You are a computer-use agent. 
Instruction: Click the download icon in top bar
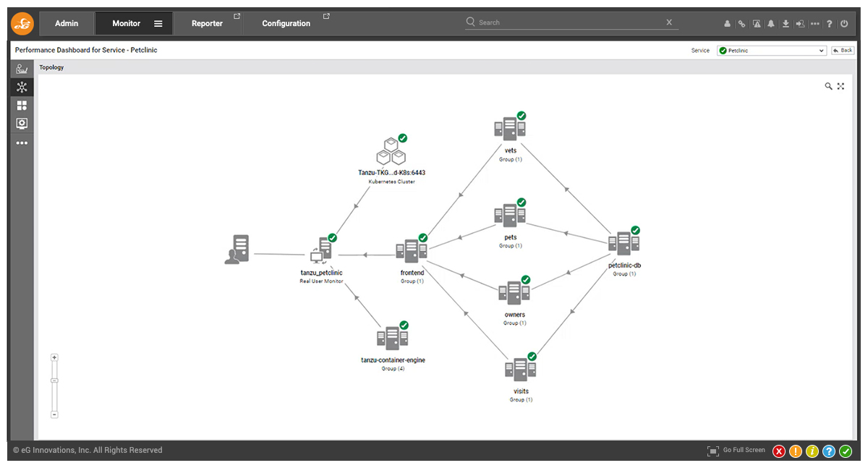[786, 24]
